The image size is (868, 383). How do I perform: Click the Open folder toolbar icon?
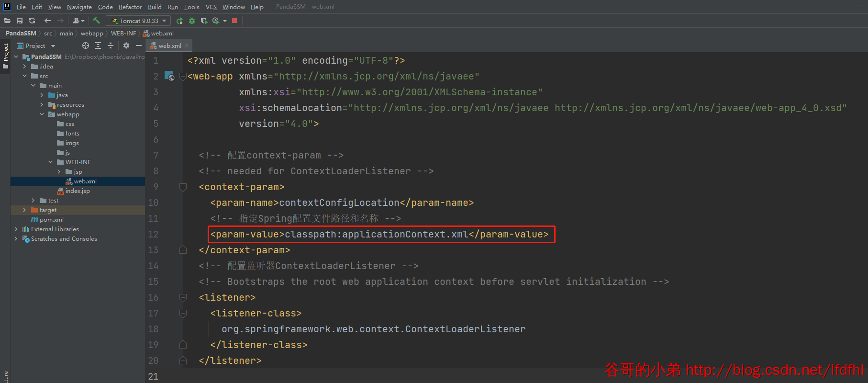[7, 21]
